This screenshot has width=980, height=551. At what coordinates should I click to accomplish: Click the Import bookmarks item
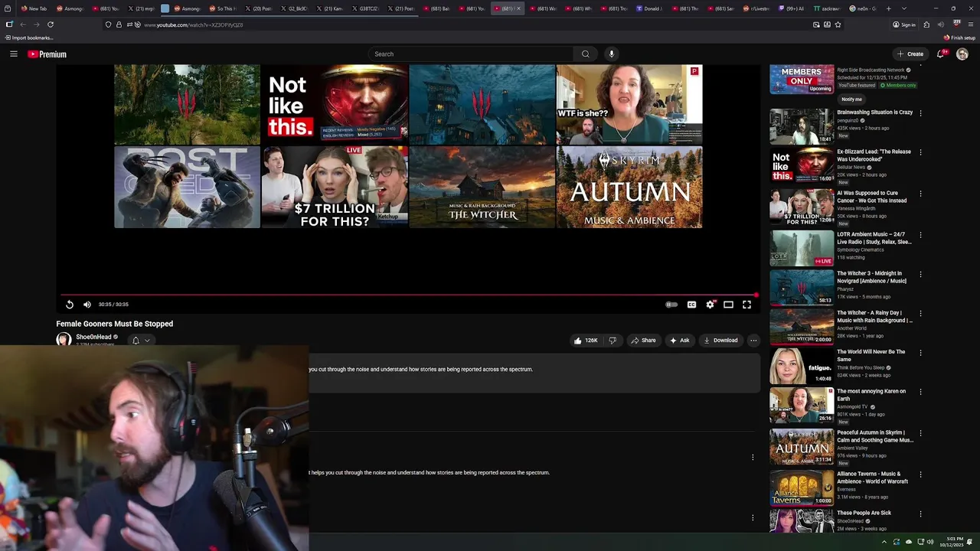pyautogui.click(x=28, y=37)
